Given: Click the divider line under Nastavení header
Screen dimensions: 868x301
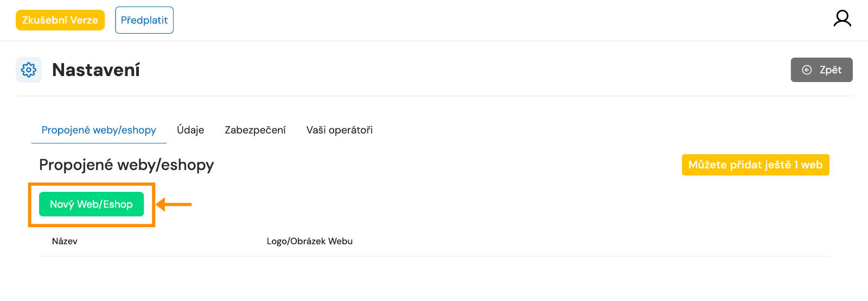Looking at the screenshot, I should (434, 96).
